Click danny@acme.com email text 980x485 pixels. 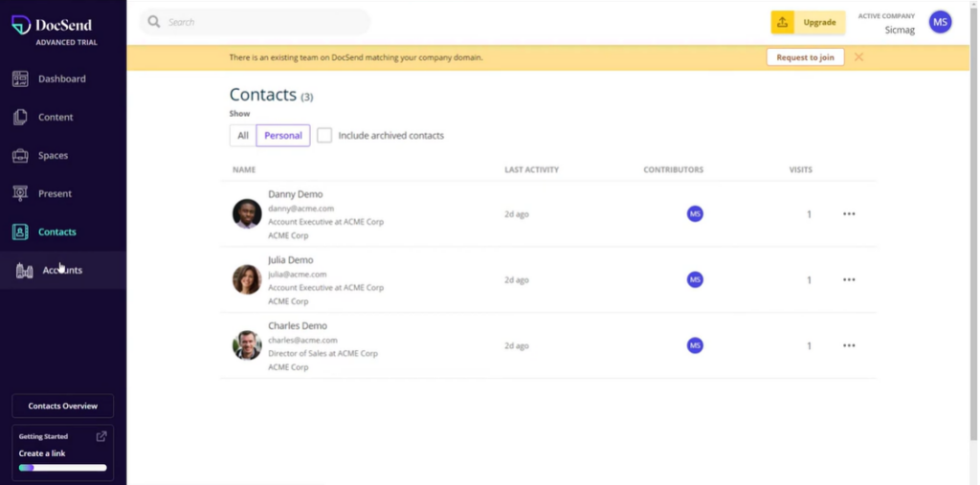point(301,209)
